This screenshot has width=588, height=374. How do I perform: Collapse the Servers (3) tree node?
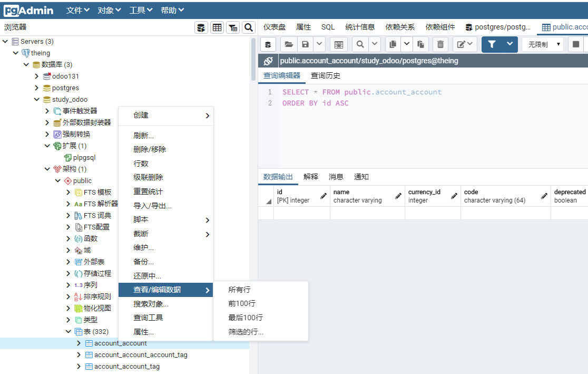click(5, 41)
